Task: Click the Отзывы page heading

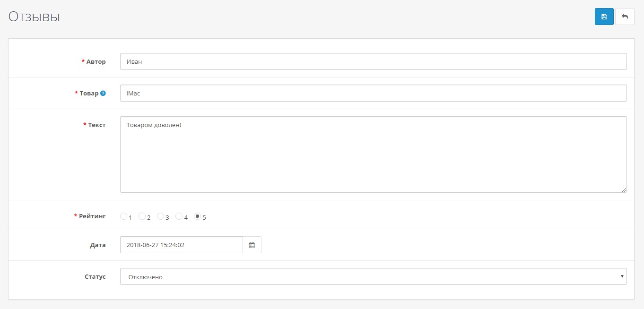Action: tap(34, 17)
